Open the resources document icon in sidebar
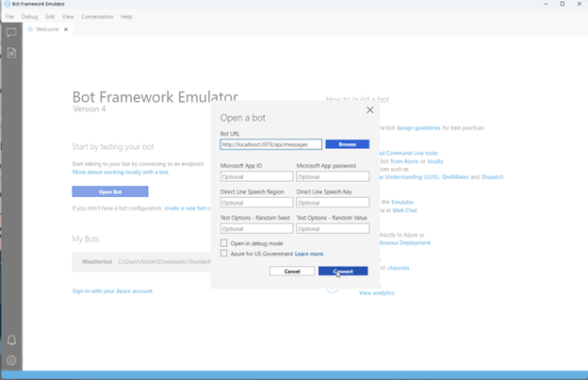This screenshot has height=380, width=588. coord(11,53)
